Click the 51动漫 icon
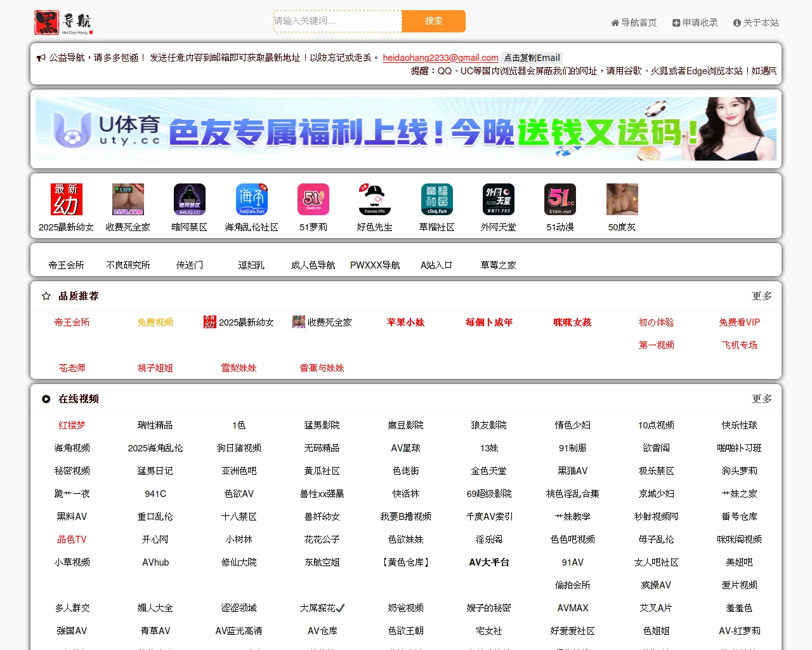This screenshot has width=812, height=650. click(x=560, y=199)
